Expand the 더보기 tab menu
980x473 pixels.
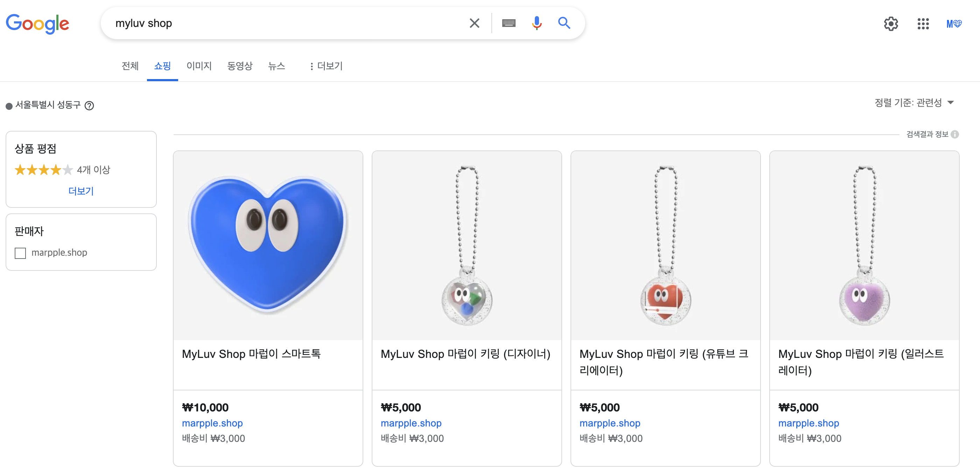326,66
